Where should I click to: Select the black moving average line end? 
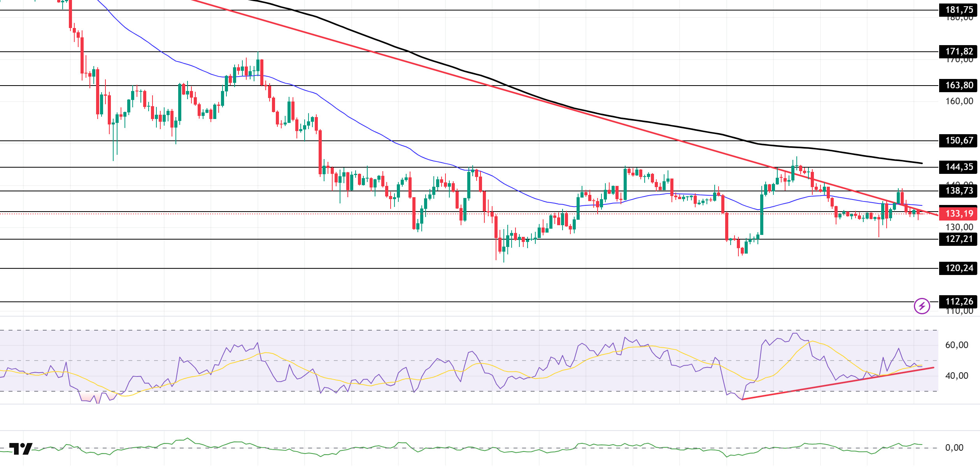point(920,163)
